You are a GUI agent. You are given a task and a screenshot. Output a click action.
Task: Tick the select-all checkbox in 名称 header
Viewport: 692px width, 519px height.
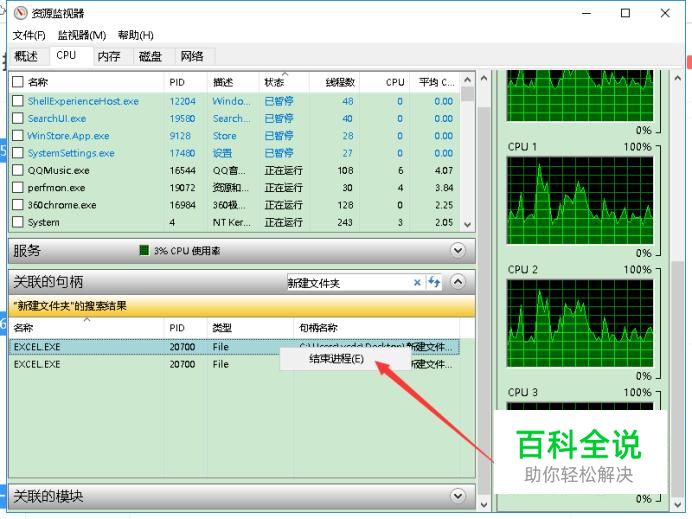pyautogui.click(x=18, y=82)
